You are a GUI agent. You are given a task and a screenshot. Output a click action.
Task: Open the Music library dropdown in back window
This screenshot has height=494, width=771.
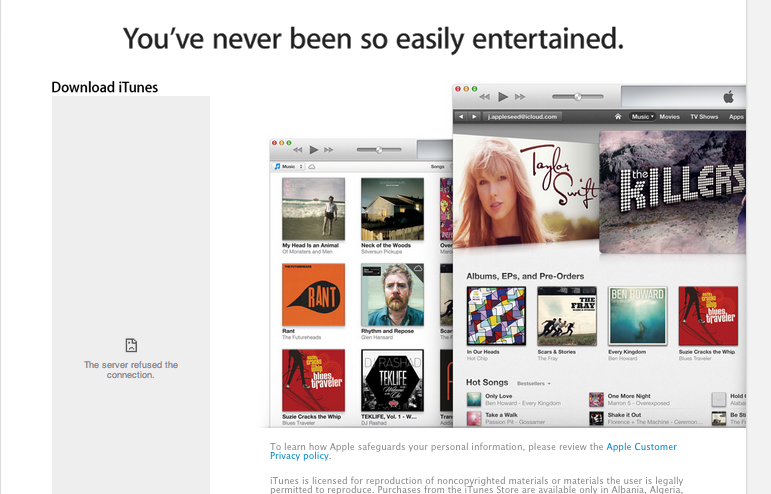point(289,167)
